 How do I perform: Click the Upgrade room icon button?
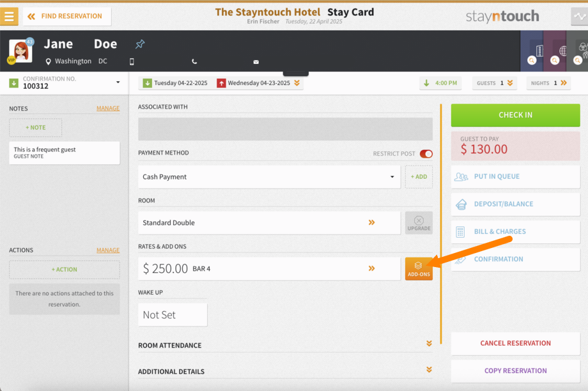[419, 223]
